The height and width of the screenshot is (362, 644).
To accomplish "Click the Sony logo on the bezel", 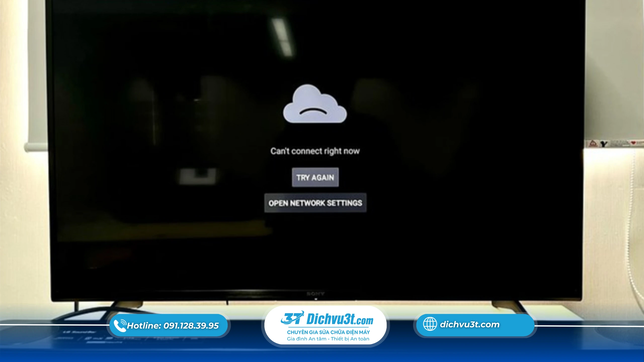I will 315,294.
